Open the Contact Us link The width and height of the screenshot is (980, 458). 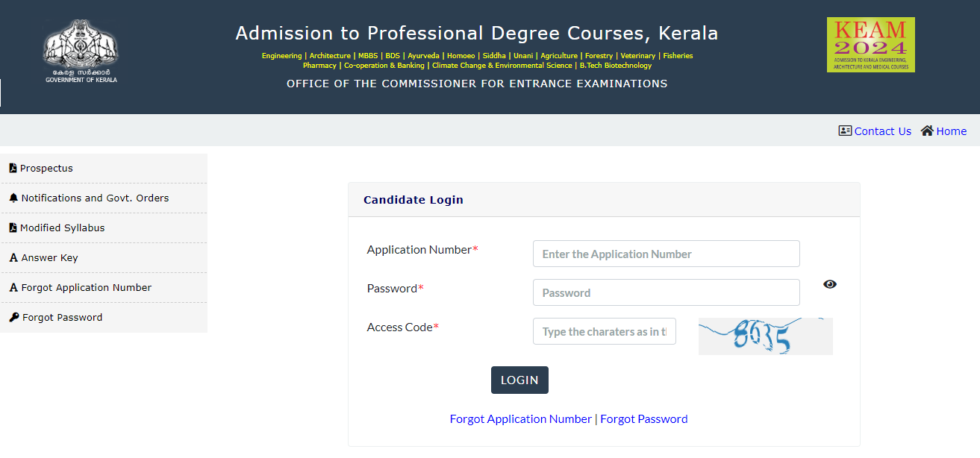pyautogui.click(x=883, y=131)
